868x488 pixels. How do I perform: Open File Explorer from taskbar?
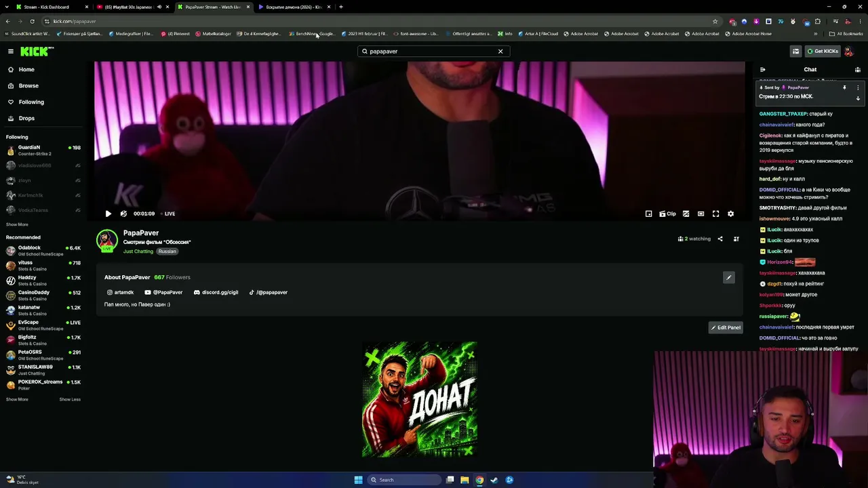[x=465, y=480]
